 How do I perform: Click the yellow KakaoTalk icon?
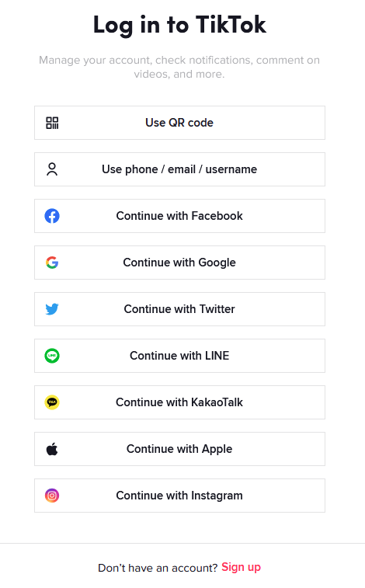click(52, 402)
